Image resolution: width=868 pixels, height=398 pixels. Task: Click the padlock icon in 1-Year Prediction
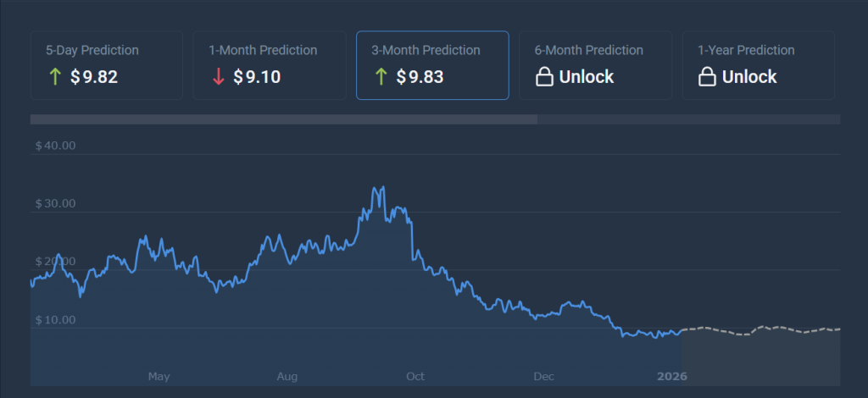(x=707, y=77)
